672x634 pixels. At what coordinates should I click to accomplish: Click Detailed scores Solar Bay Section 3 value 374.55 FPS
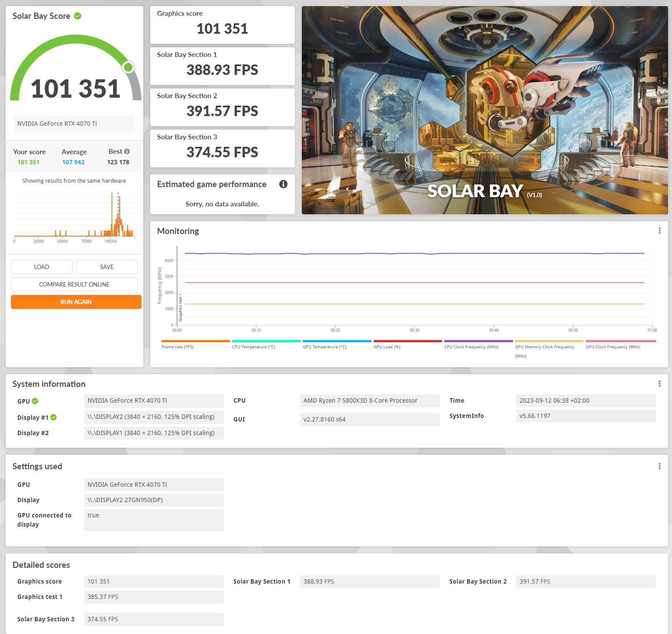(154, 619)
